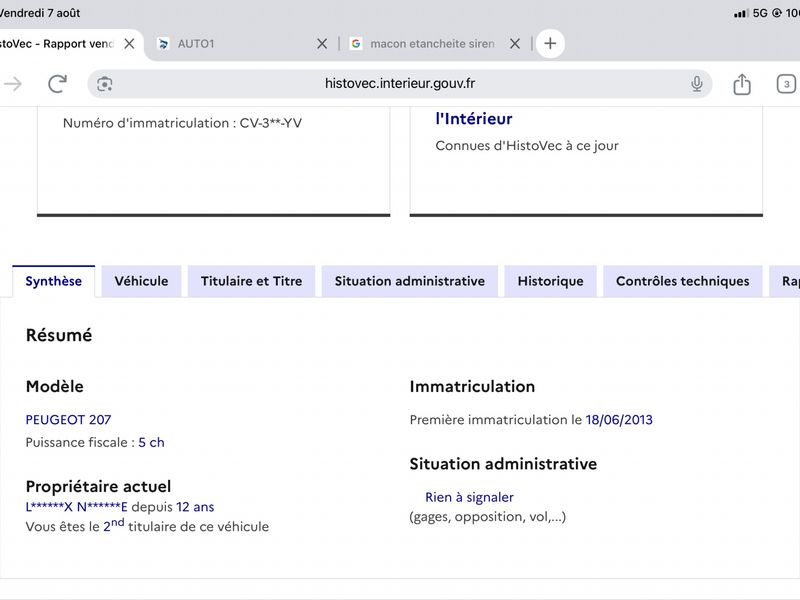Image resolution: width=800 pixels, height=600 pixels.
Task: Open the Contrôles techniques tab
Action: [x=683, y=281]
